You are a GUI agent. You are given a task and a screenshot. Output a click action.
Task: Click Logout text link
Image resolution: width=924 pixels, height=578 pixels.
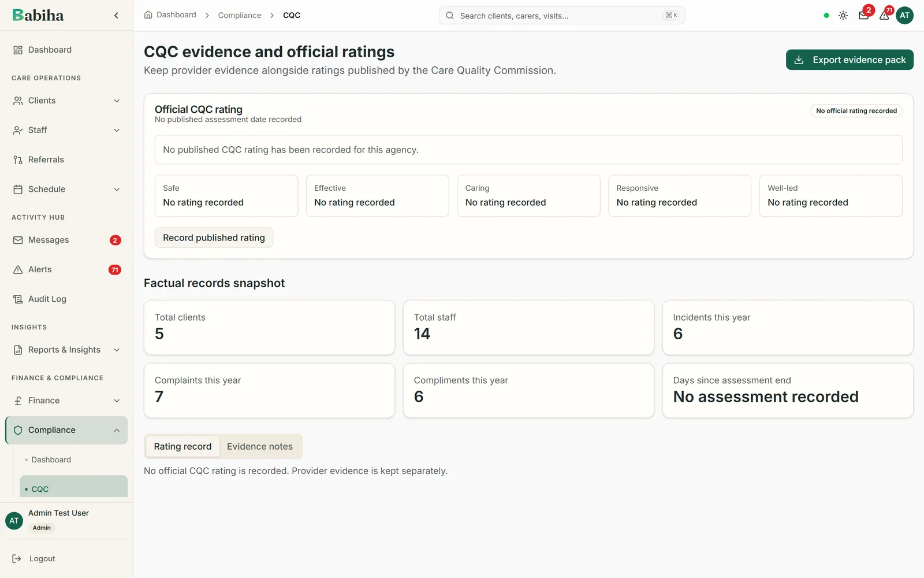click(x=42, y=558)
